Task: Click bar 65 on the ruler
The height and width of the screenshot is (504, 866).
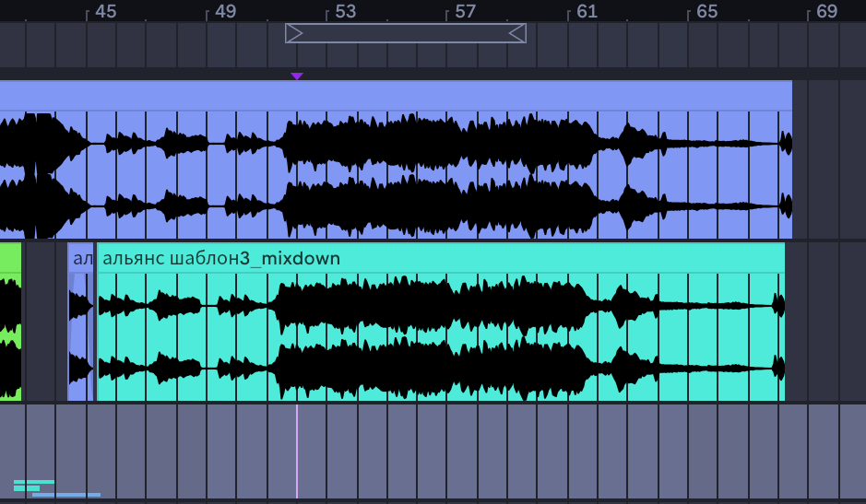Action: (x=706, y=11)
